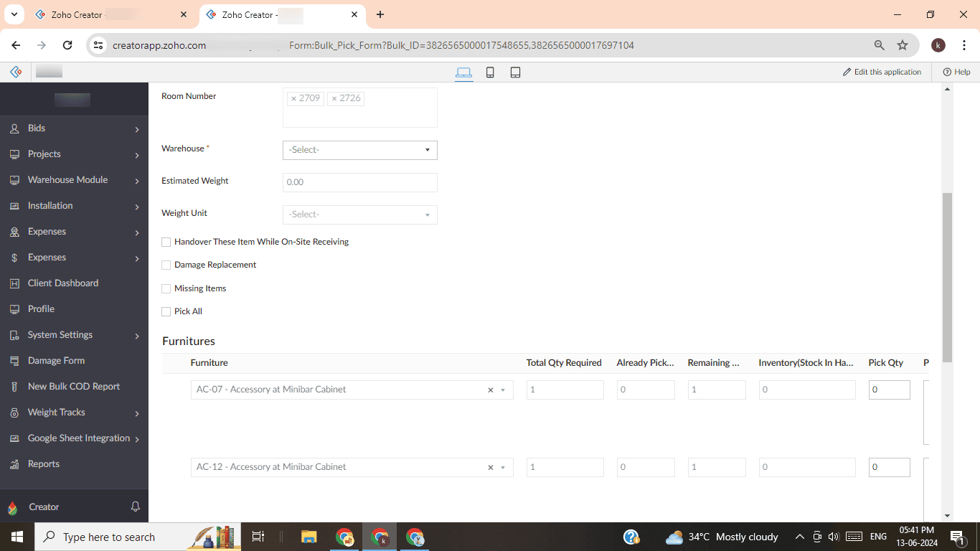Open Client Dashboard in sidebar
The height and width of the screenshot is (551, 980).
tap(63, 283)
